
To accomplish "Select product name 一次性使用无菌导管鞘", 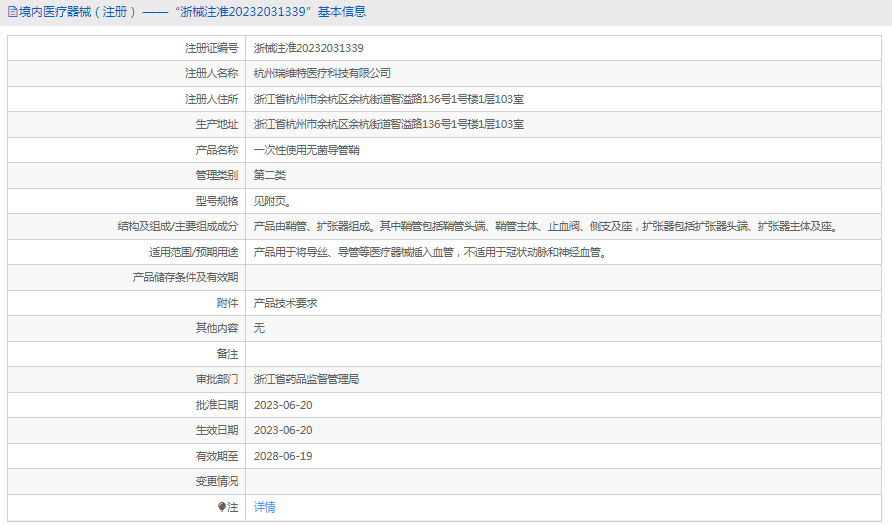I will [x=307, y=150].
